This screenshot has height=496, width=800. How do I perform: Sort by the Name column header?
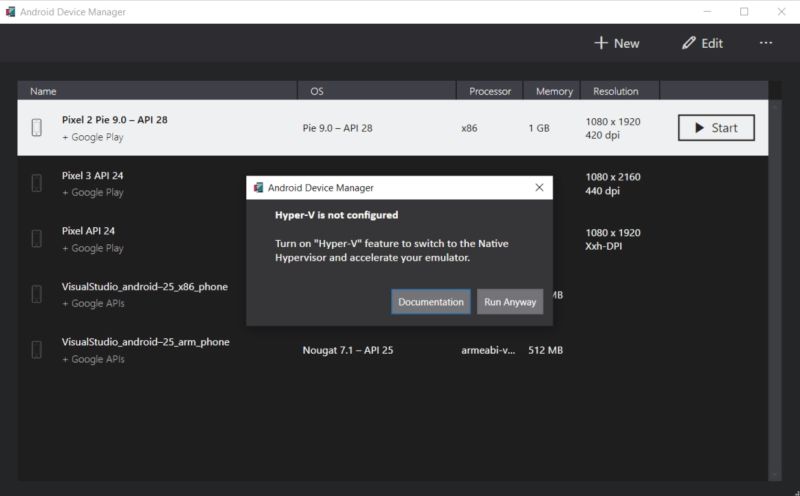coord(157,91)
